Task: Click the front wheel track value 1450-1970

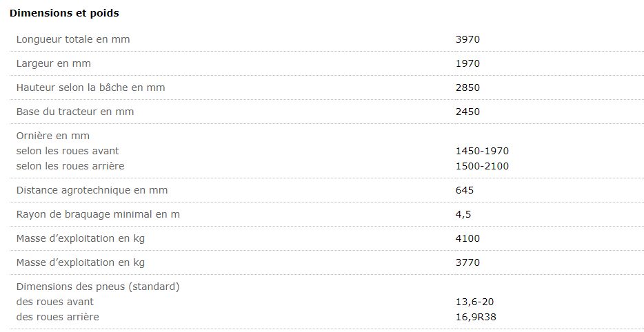Action: (482, 151)
